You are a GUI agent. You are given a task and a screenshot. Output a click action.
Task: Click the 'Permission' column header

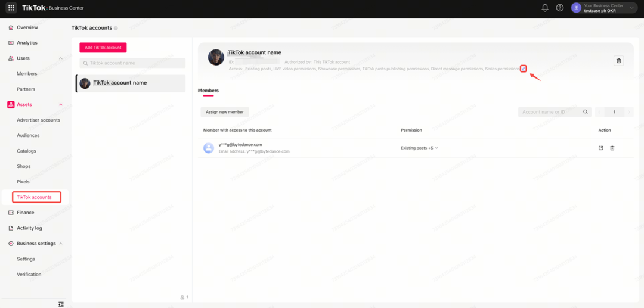coord(411,130)
